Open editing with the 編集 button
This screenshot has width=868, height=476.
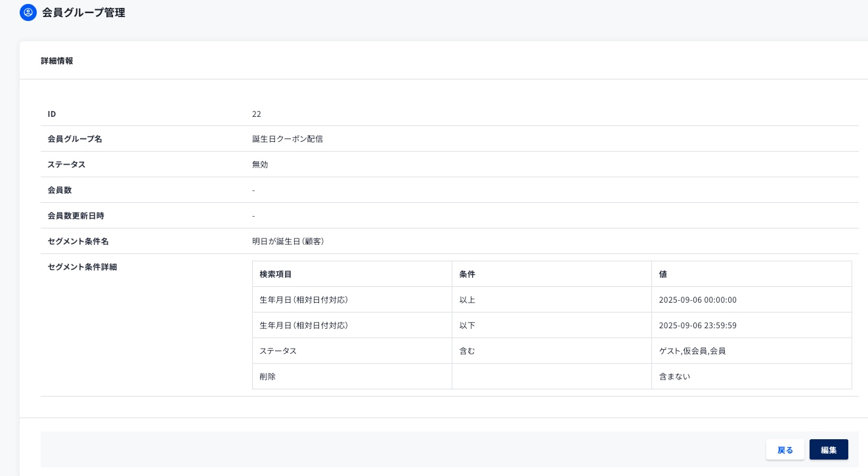coord(828,450)
